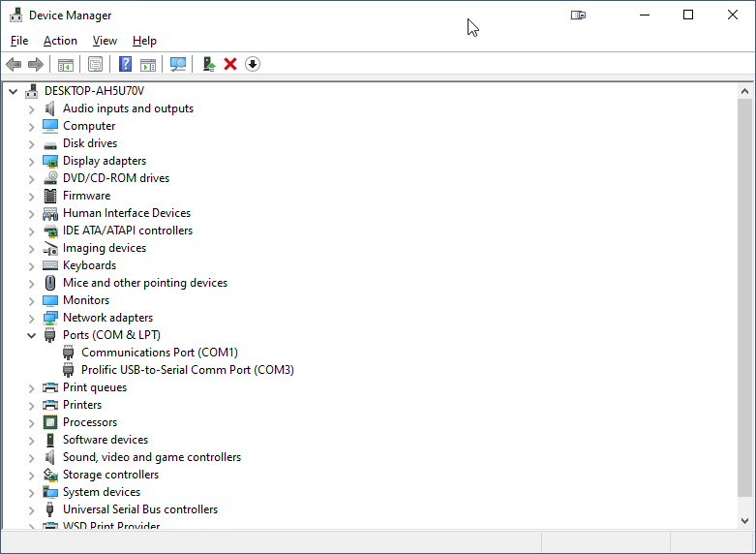Select Prolific USB-to-Serial Comm Port (COM3) text
This screenshot has width=756, height=554.
[x=188, y=370]
